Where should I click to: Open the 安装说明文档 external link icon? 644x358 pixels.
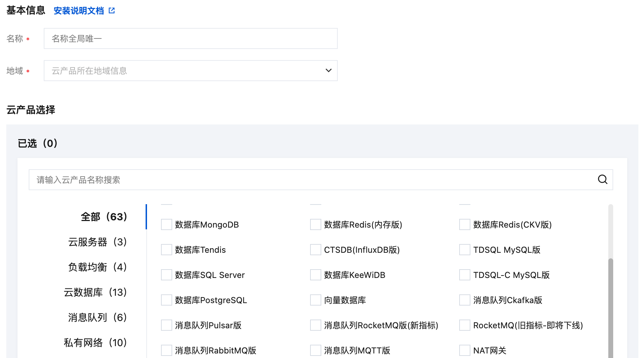112,10
